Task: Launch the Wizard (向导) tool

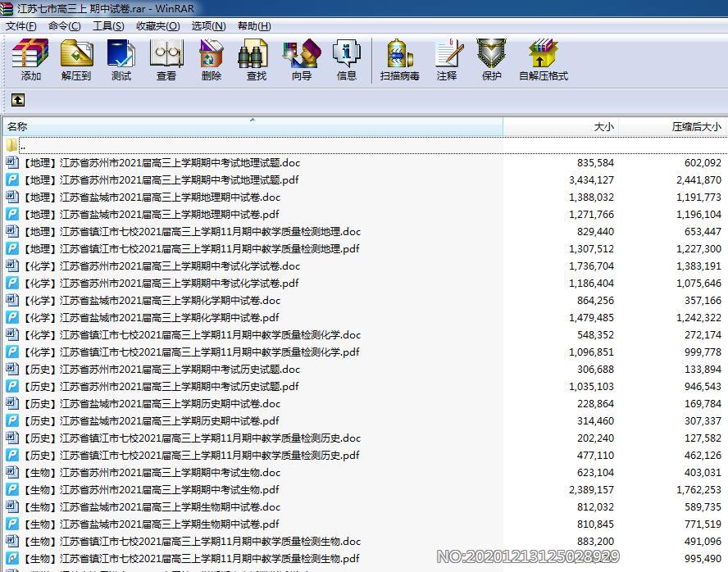Action: (301, 60)
